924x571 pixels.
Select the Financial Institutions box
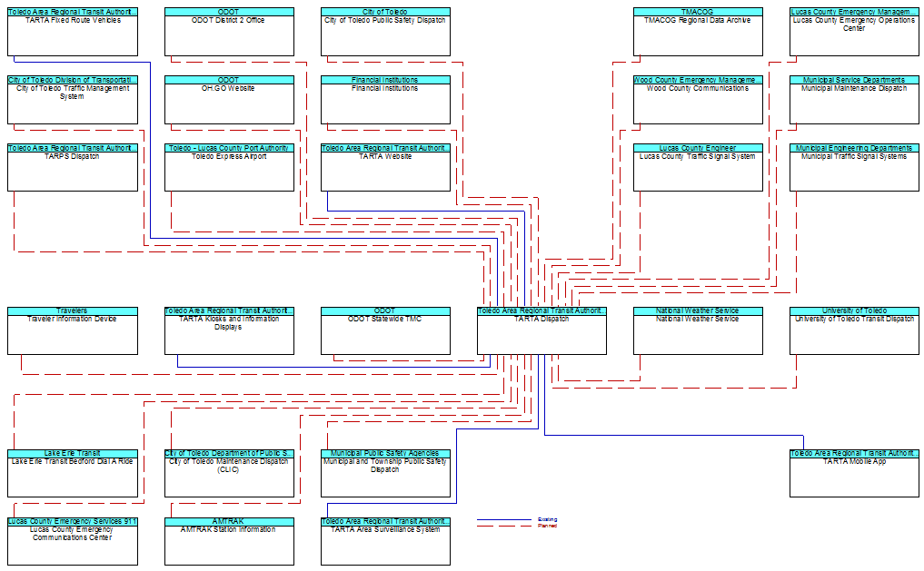pyautogui.click(x=385, y=100)
